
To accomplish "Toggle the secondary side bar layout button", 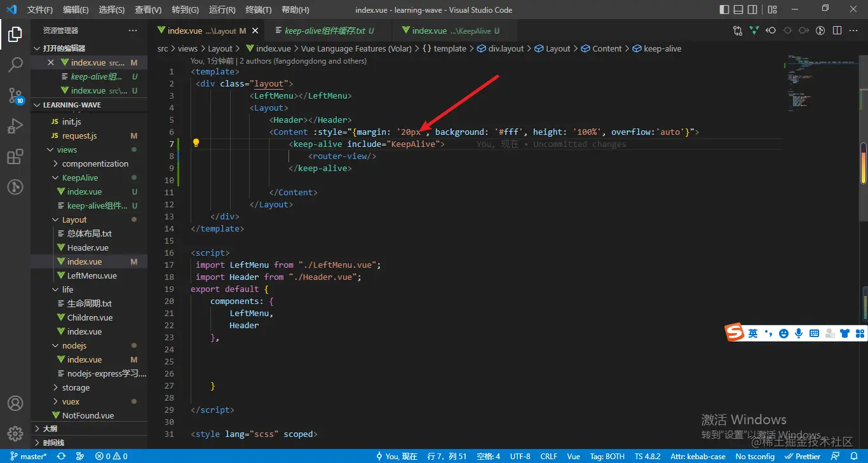I will pyautogui.click(x=753, y=10).
